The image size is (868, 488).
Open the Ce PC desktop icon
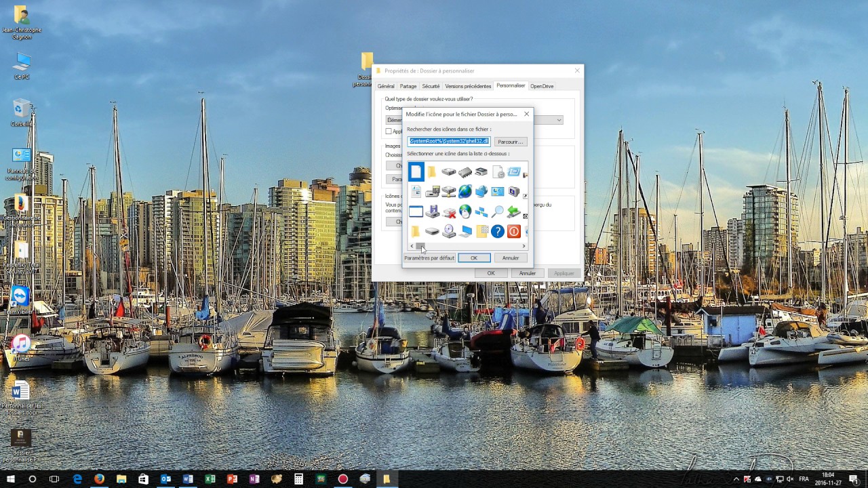coord(22,65)
